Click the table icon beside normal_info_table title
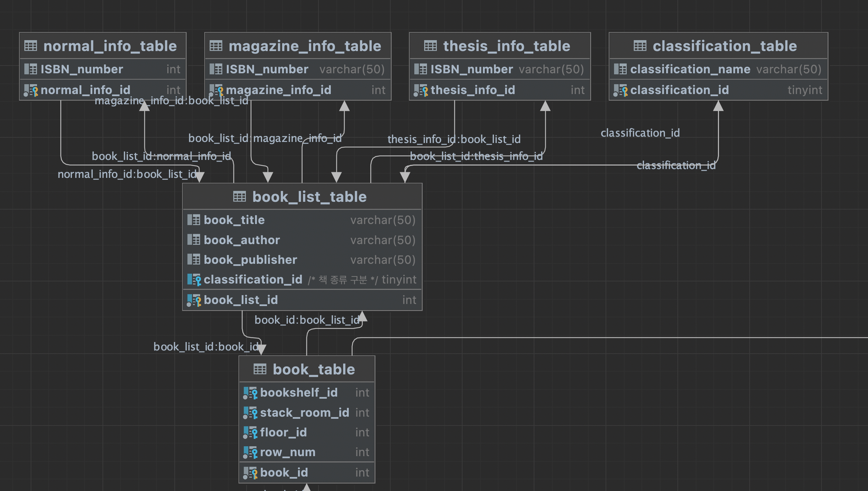This screenshot has height=491, width=868. [31, 46]
